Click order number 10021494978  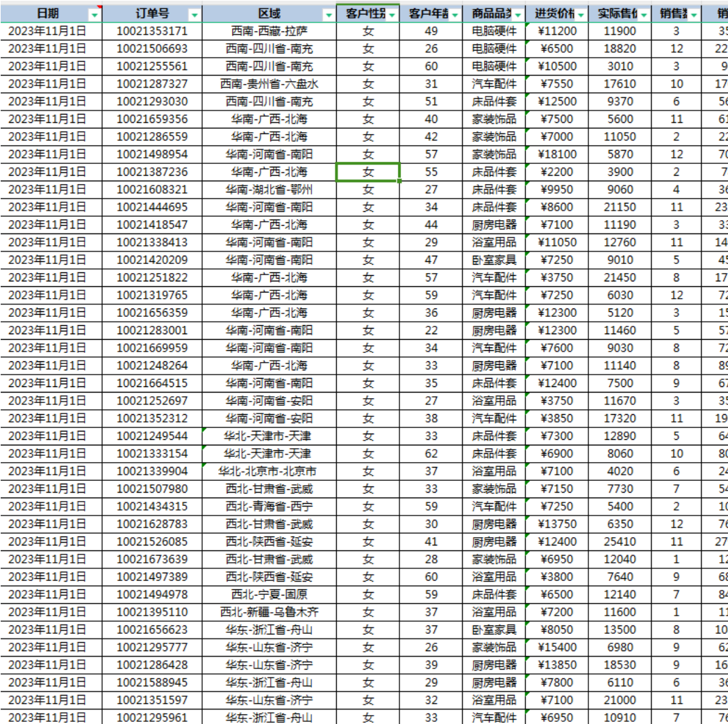(x=152, y=595)
